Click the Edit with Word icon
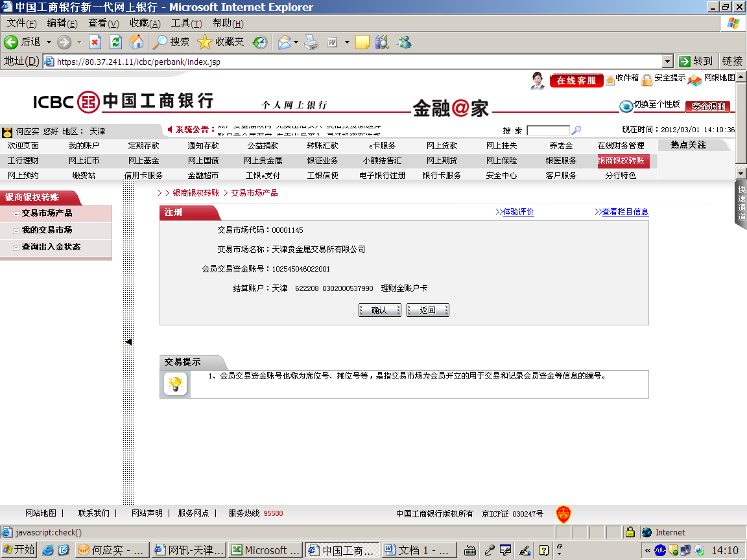Viewport: 747px width, 560px height. [x=333, y=42]
